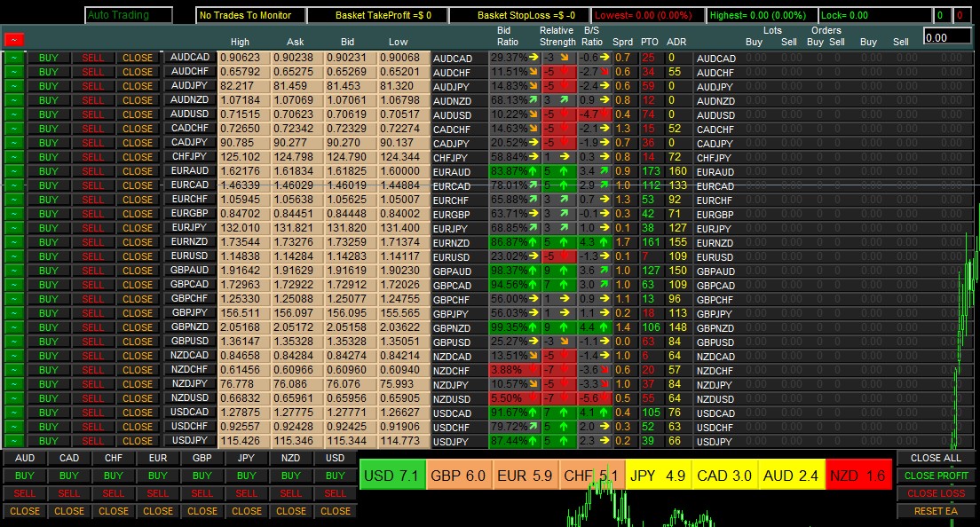Click the green tilde icon beside AUDCAD
This screenshot has width=980, height=527.
13,57
